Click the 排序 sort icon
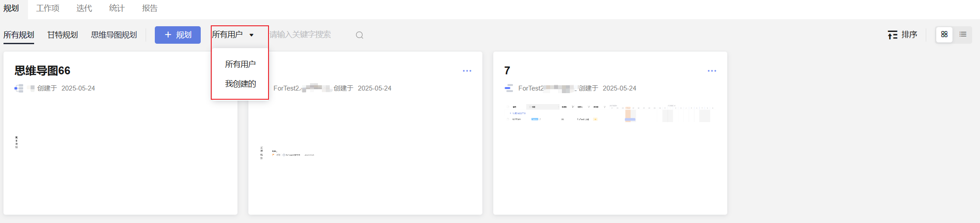980x223 pixels. [893, 35]
